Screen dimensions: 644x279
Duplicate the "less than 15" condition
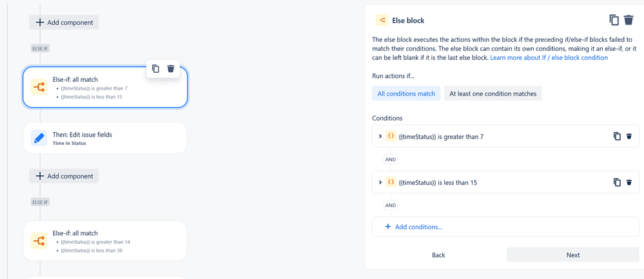point(617,182)
